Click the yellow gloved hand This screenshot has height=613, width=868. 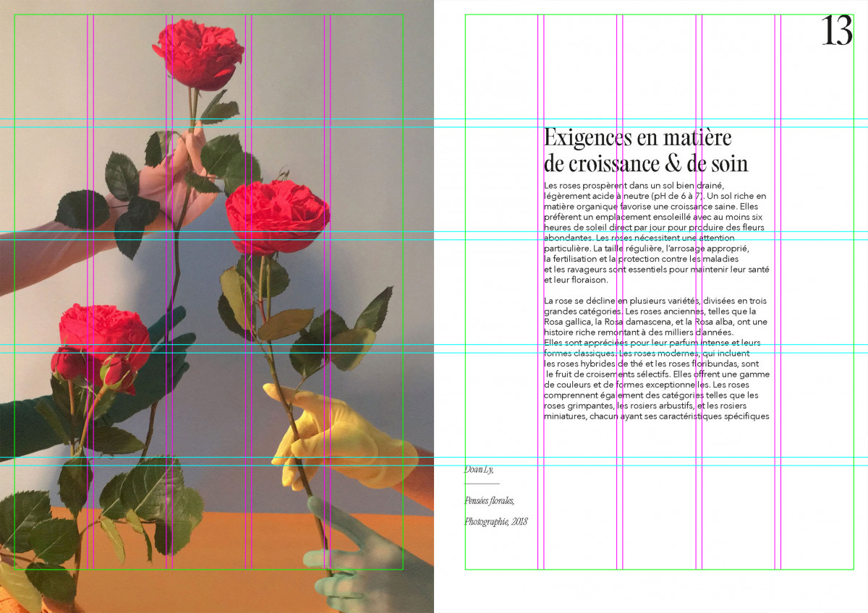tap(340, 434)
